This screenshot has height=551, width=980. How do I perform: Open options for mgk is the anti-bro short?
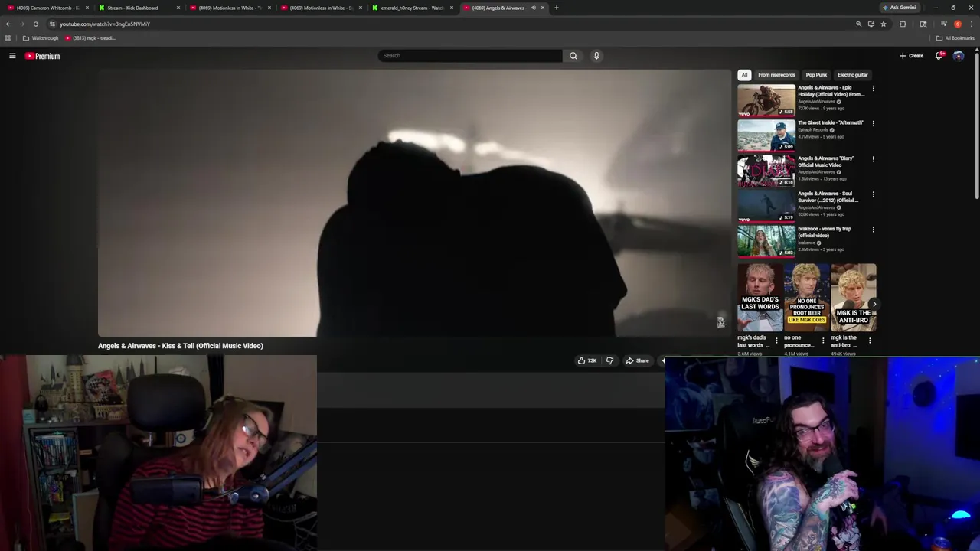[870, 341]
